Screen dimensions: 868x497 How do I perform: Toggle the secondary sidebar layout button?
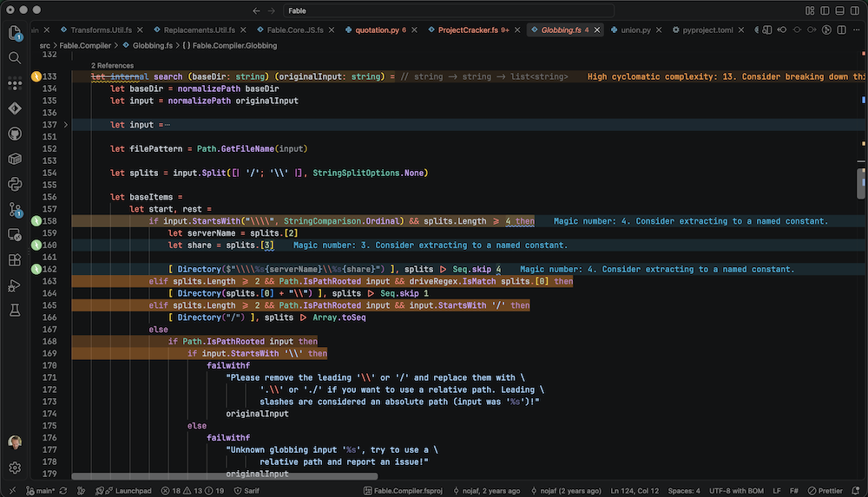(855, 10)
